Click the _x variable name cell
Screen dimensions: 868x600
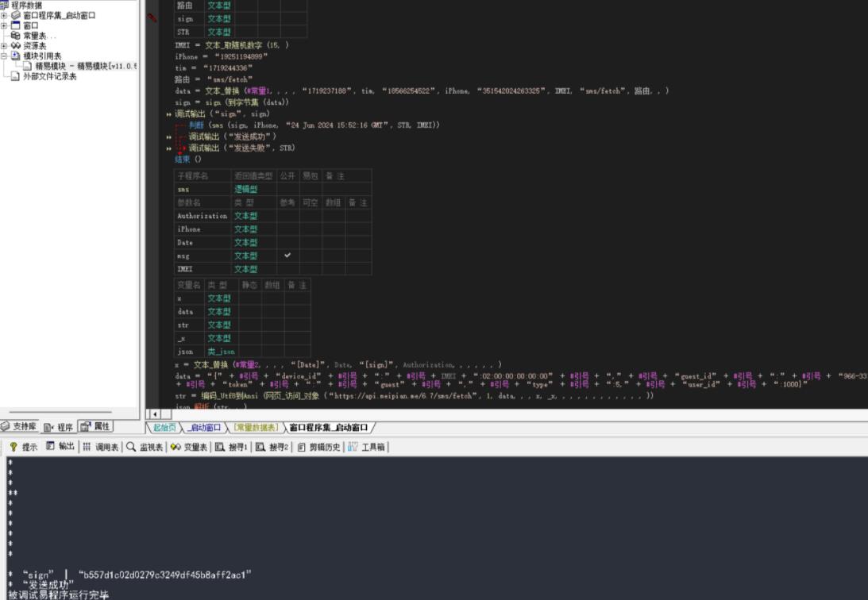(x=189, y=338)
